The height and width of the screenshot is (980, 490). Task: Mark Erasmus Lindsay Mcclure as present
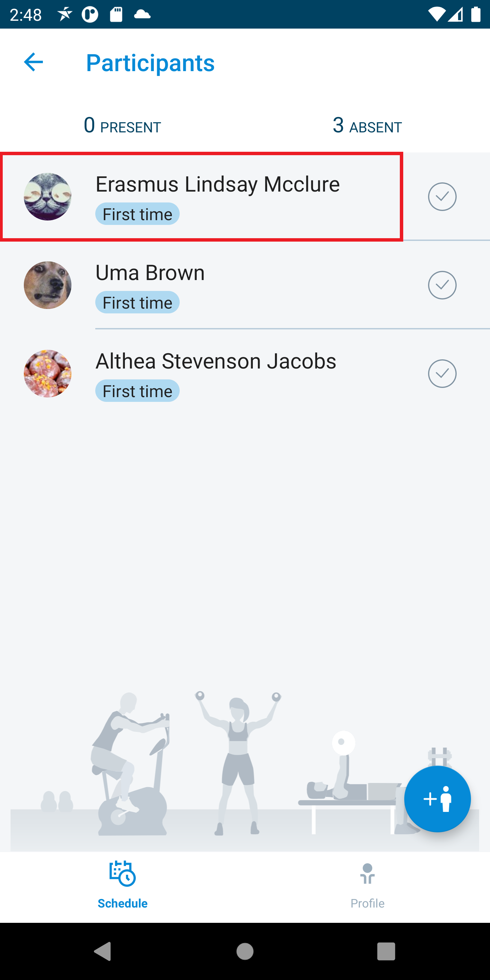coord(442,197)
